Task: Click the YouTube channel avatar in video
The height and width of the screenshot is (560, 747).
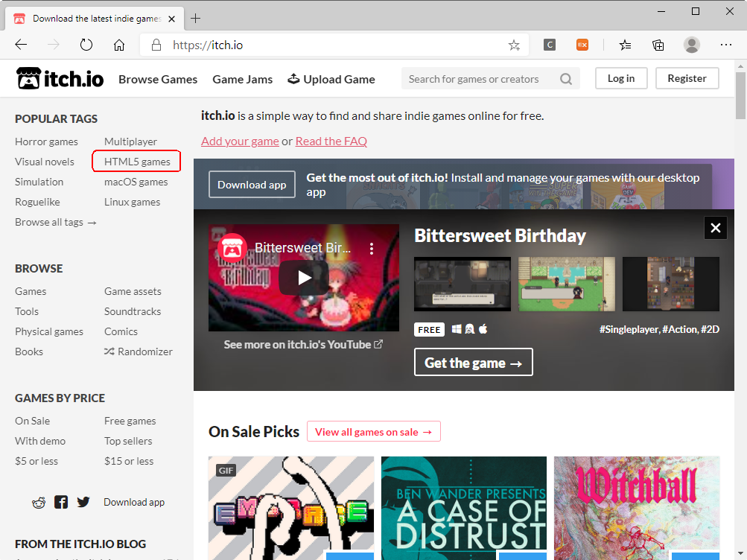Action: click(232, 248)
